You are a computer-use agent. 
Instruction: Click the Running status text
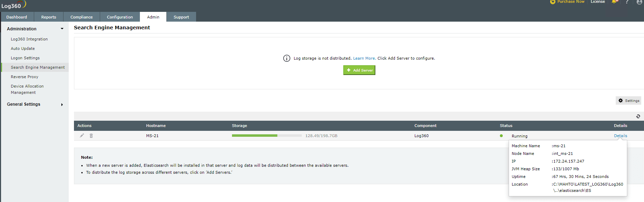(x=519, y=136)
